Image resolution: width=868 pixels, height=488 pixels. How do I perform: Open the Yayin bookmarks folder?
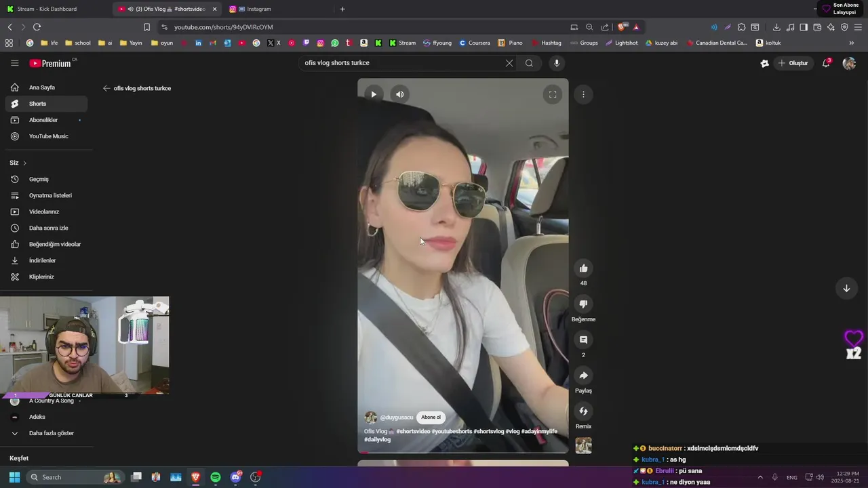point(131,43)
